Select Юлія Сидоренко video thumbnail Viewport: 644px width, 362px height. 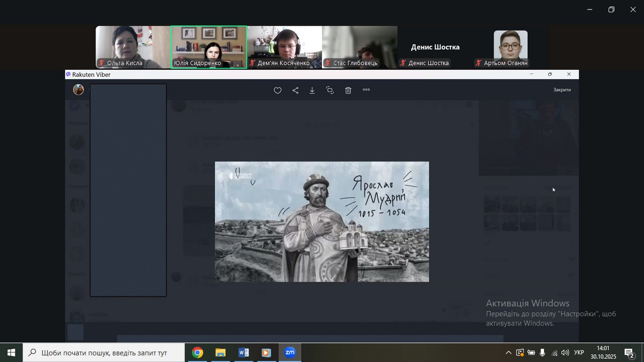pyautogui.click(x=209, y=47)
